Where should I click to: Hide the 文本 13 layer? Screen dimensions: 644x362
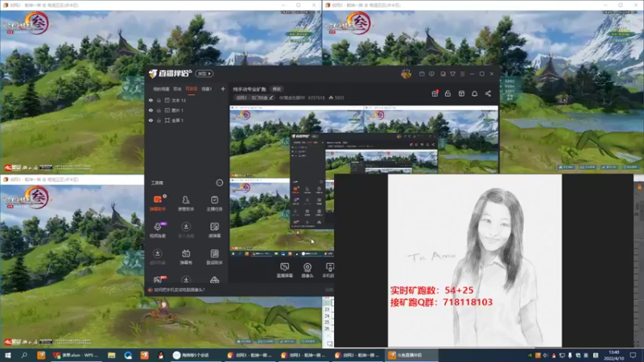[151, 100]
